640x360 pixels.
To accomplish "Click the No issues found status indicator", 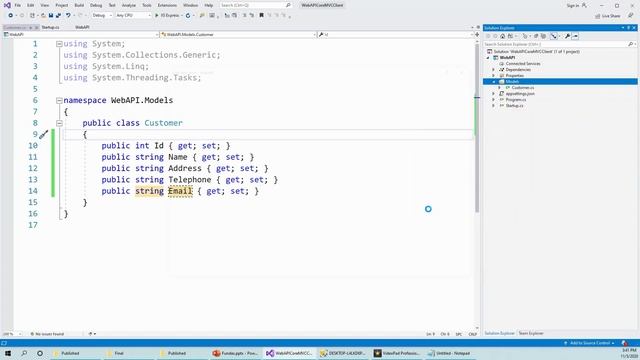I will click(47, 334).
